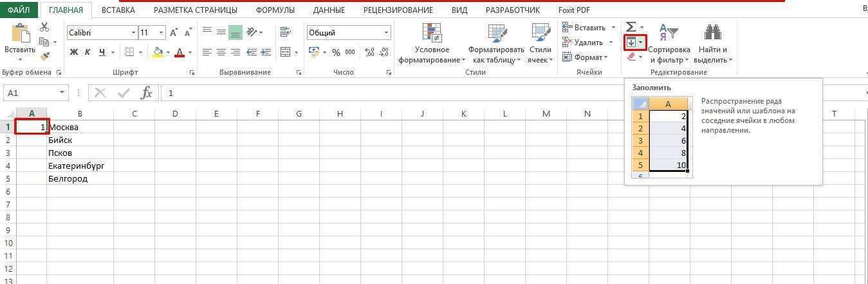Image resolution: width=868 pixels, height=284 pixels.
Task: Open Стили ячеек gallery
Action: [x=540, y=43]
